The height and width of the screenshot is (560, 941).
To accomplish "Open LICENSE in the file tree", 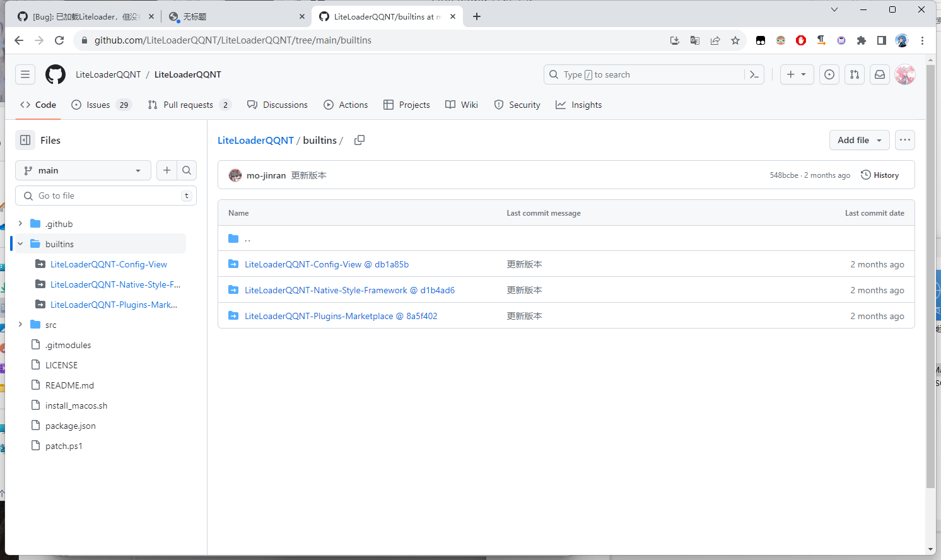I will [x=61, y=365].
